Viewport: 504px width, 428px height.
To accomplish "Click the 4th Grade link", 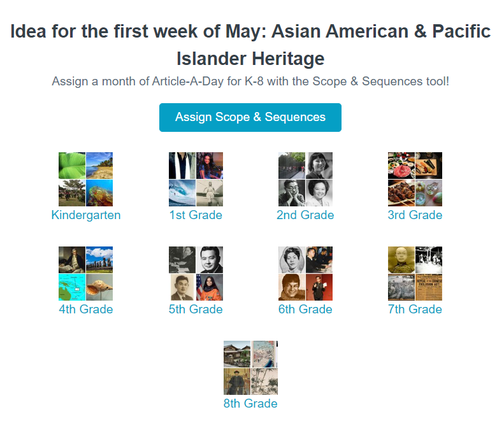I will coord(85,310).
